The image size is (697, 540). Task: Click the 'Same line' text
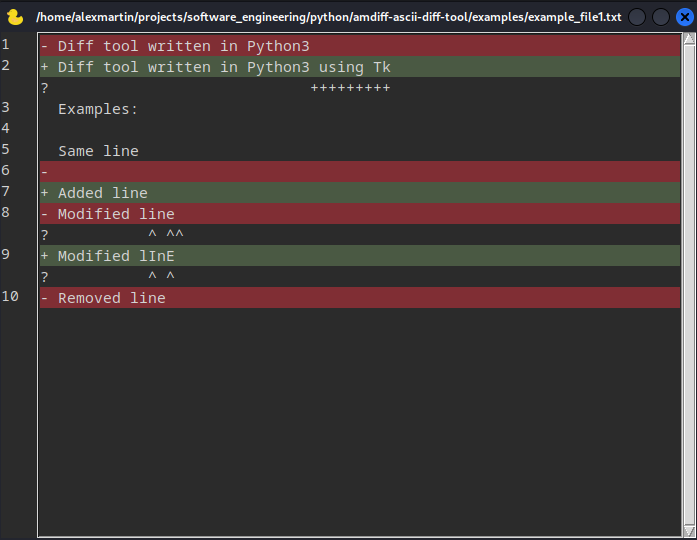[98, 151]
